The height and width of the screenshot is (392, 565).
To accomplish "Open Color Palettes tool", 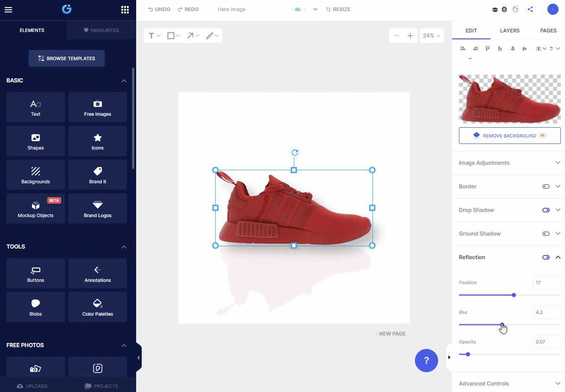I will tap(98, 307).
